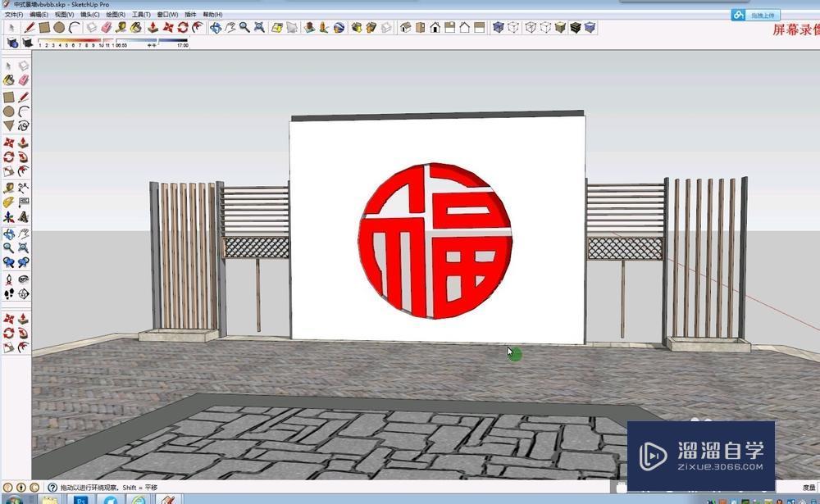Switch to Right view
Image resolution: width=820 pixels, height=504 pixels.
click(x=449, y=27)
